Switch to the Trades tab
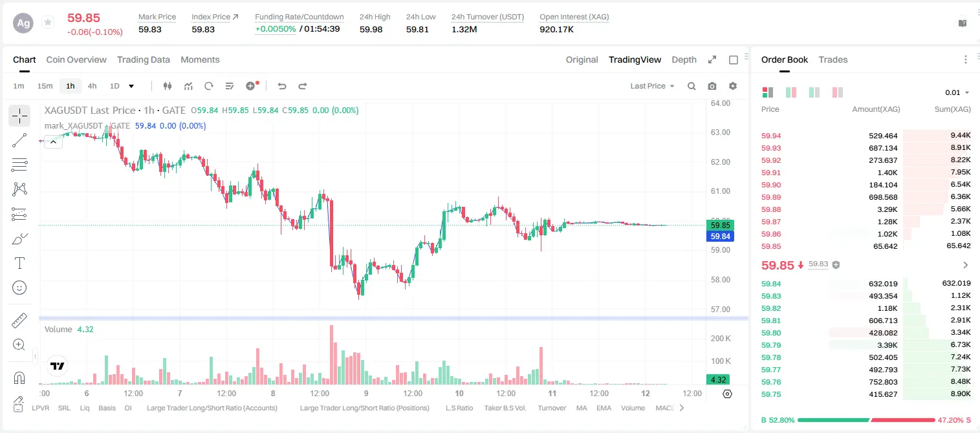This screenshot has width=980, height=433. click(x=833, y=59)
